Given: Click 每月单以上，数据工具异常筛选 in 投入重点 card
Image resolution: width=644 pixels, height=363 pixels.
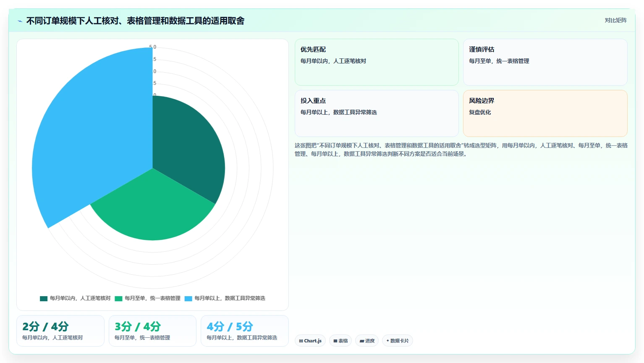Looking at the screenshot, I should (x=339, y=112).
